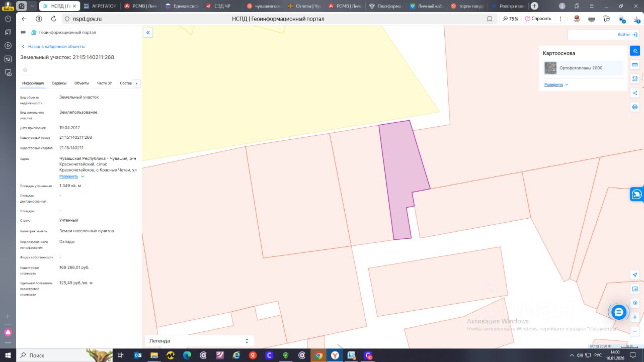The height and width of the screenshot is (362, 644).
Task: Bookmark this page in the address bar
Action: [490, 19]
